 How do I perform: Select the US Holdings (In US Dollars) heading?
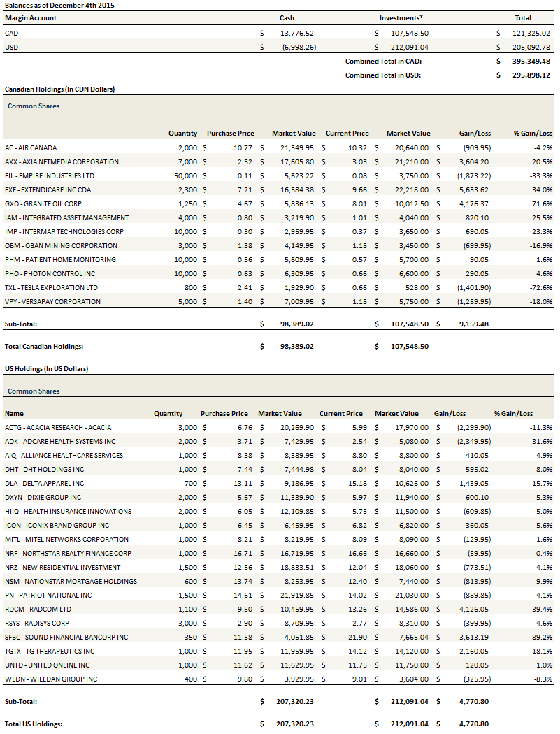tap(46, 368)
